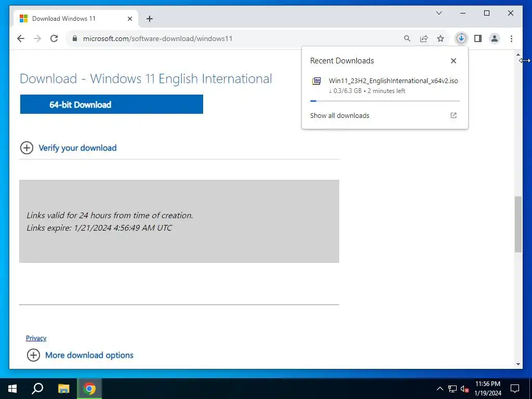Click the forward navigation arrow
The width and height of the screenshot is (532, 399).
pos(37,38)
